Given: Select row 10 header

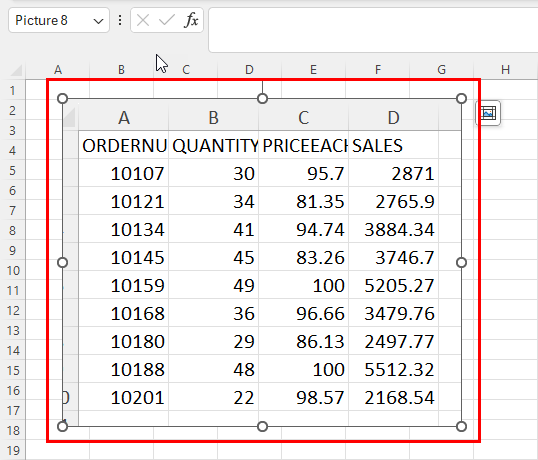Looking at the screenshot, I should (x=13, y=271).
